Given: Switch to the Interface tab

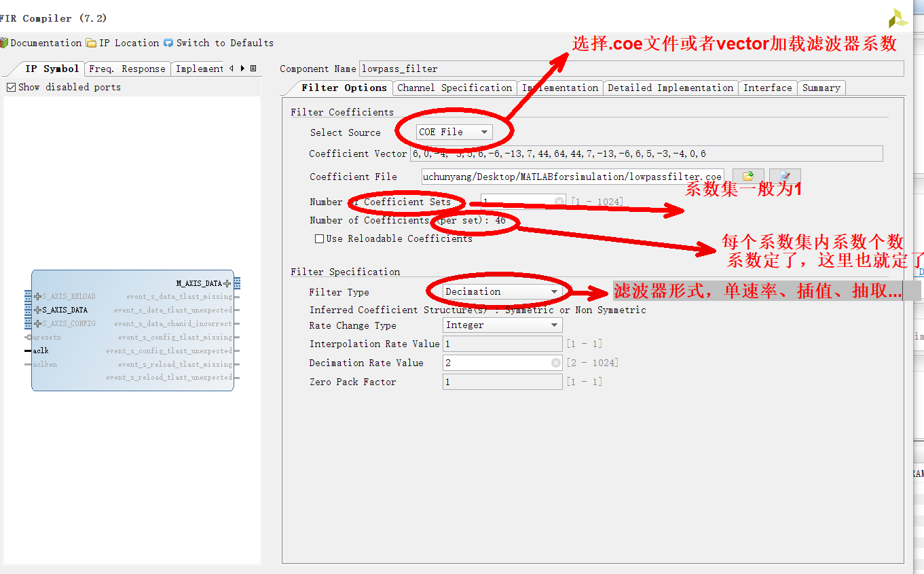Looking at the screenshot, I should (x=767, y=88).
